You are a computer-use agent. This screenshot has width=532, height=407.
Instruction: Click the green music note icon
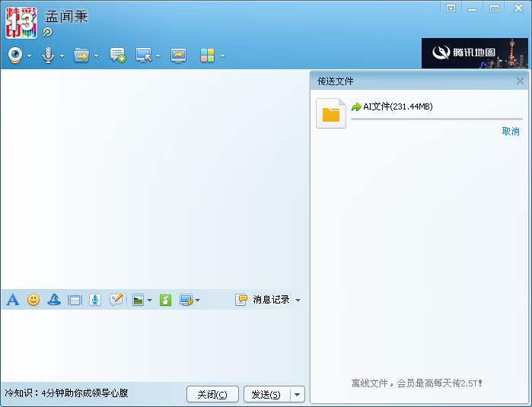tap(166, 300)
